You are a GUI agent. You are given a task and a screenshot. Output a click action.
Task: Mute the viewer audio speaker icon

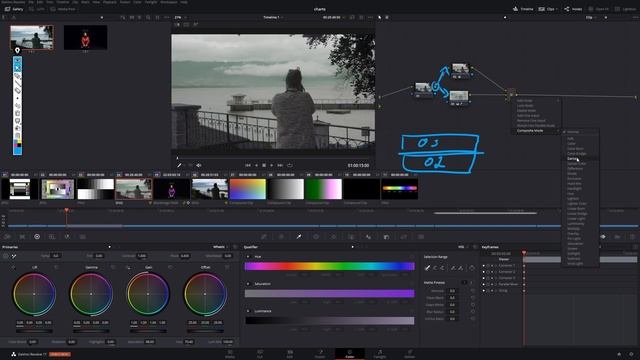(x=199, y=165)
